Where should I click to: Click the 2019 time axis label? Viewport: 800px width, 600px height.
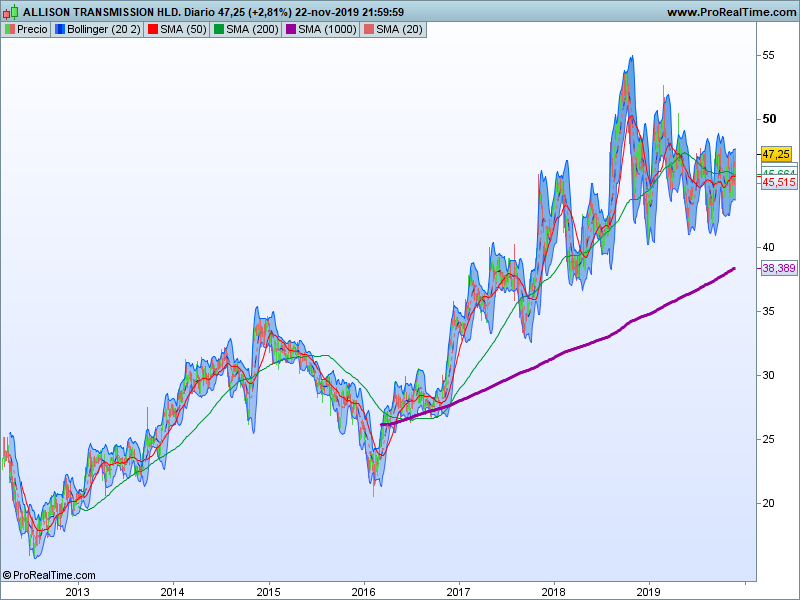click(x=648, y=592)
